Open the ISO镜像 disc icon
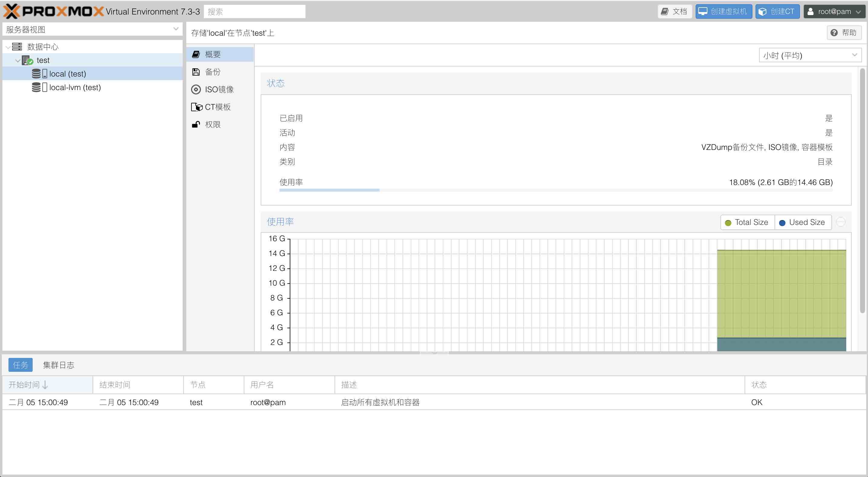Image resolution: width=868 pixels, height=477 pixels. (196, 89)
